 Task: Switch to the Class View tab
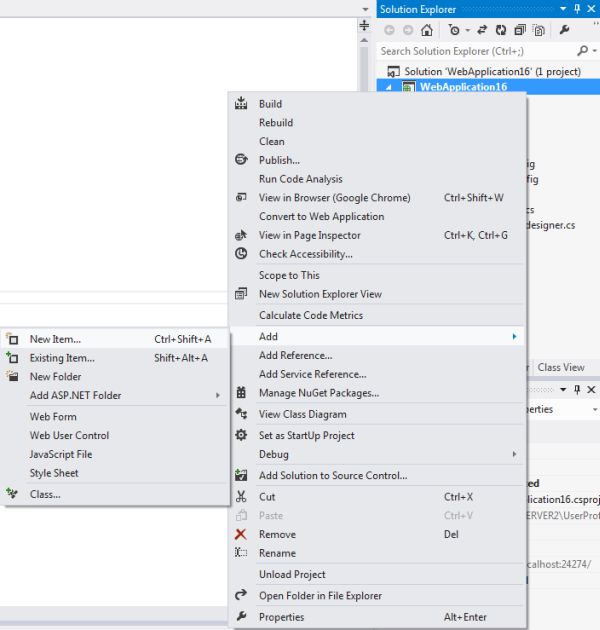pyautogui.click(x=561, y=368)
